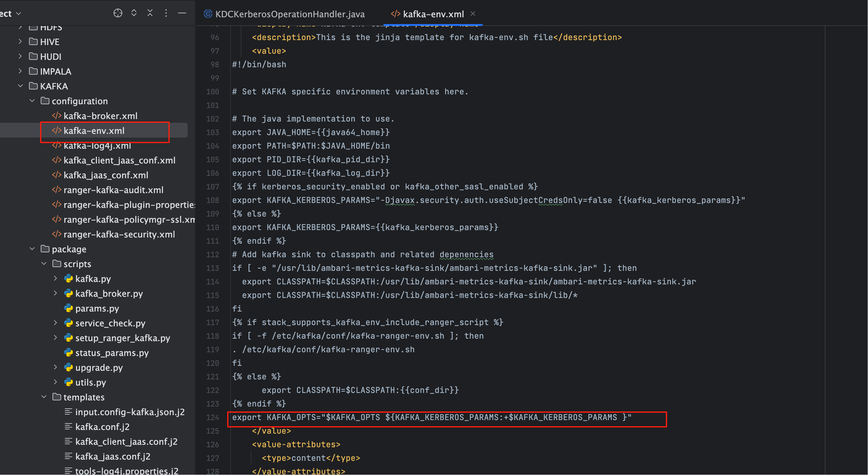
Task: Switch to KDCKerberosOperationHandler.java tab
Action: tap(289, 14)
